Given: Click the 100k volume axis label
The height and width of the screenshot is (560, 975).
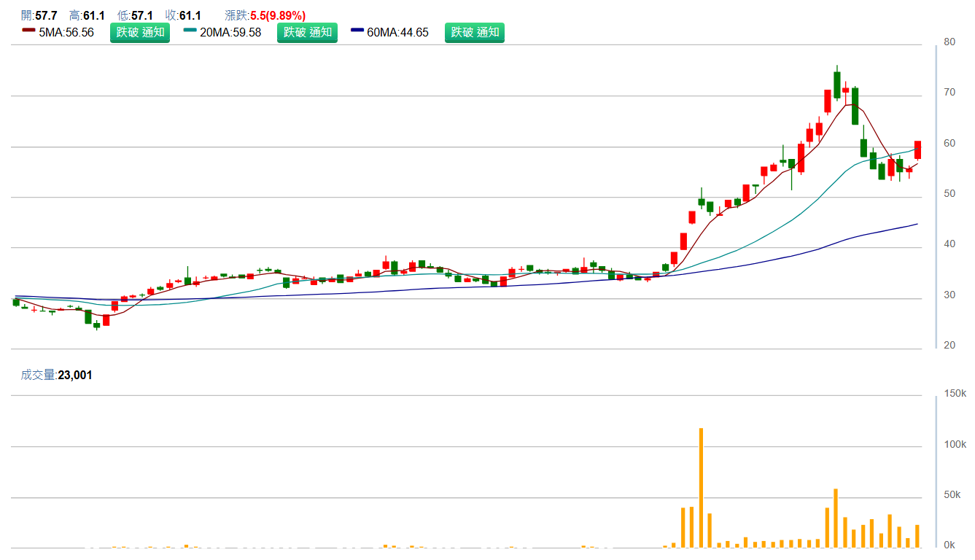Looking at the screenshot, I should point(955,445).
